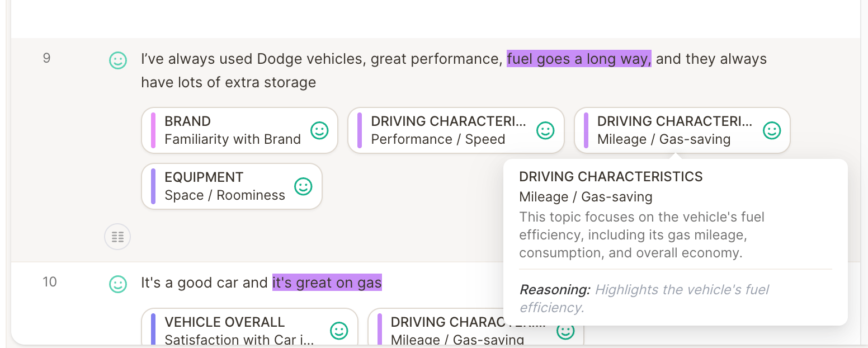Select the EQUIPMENT Space / Roominess tag

[x=232, y=186]
